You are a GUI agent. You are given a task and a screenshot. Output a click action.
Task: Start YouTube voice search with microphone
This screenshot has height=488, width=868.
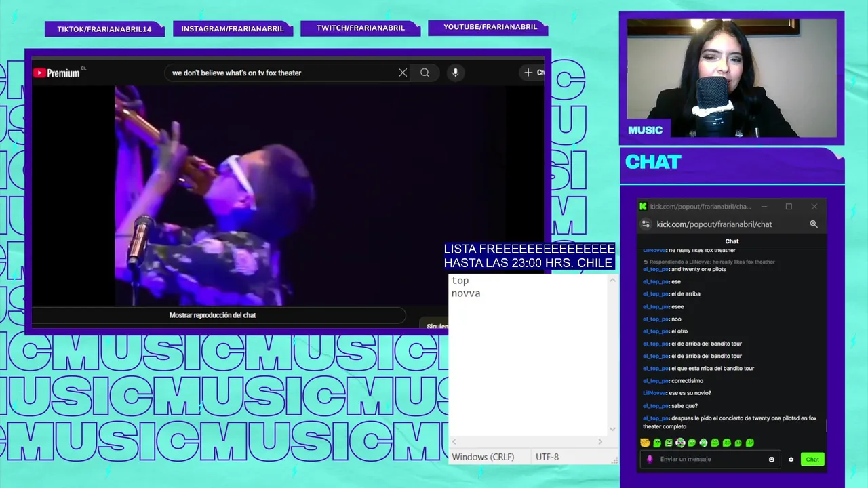click(x=456, y=73)
